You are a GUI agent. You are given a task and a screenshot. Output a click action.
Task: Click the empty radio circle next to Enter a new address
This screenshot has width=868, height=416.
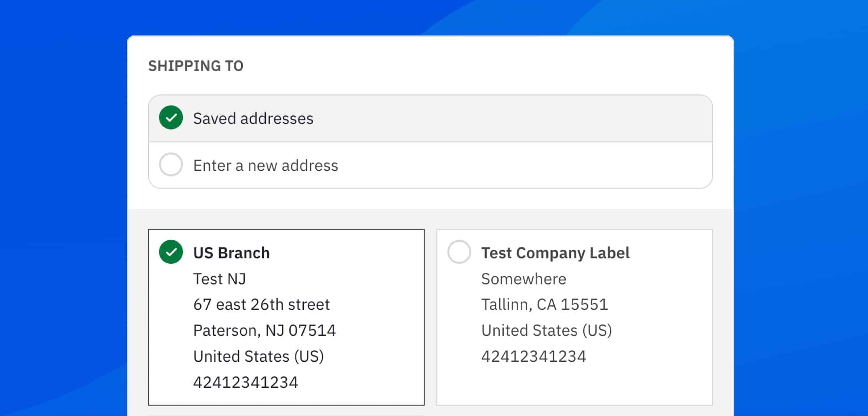point(170,165)
